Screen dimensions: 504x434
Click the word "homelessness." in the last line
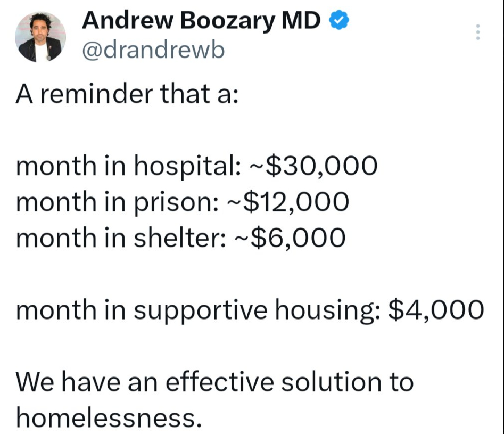[109, 417]
